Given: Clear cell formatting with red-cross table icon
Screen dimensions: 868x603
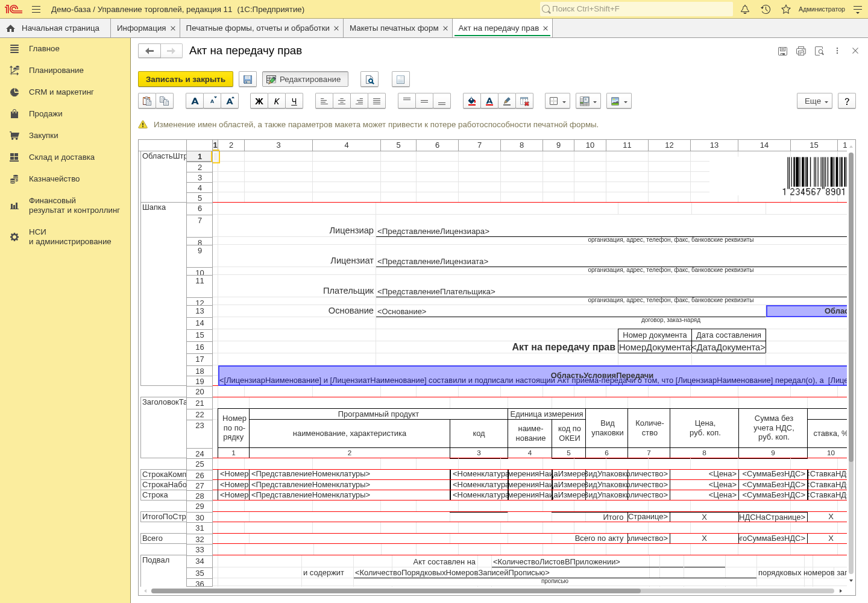Looking at the screenshot, I should click(x=524, y=101).
